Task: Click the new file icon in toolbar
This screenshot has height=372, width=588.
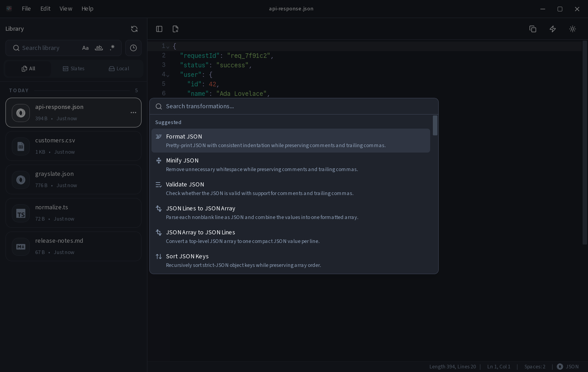Action: tap(175, 29)
